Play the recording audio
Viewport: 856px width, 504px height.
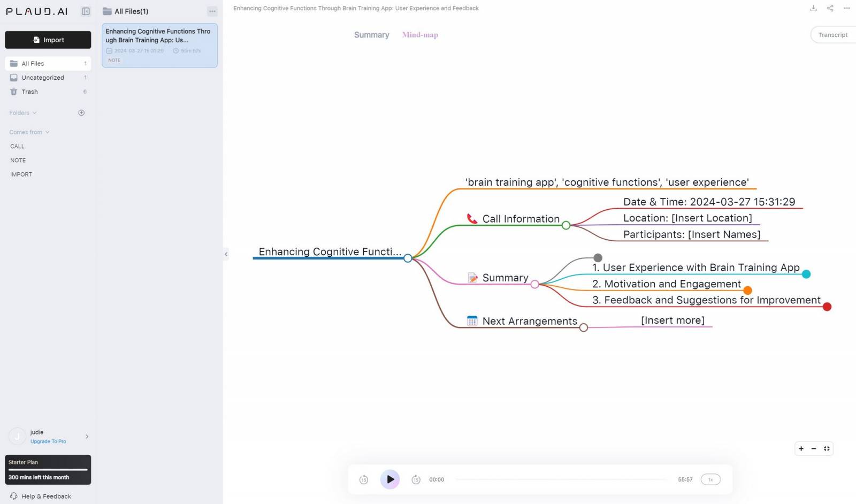click(x=390, y=479)
